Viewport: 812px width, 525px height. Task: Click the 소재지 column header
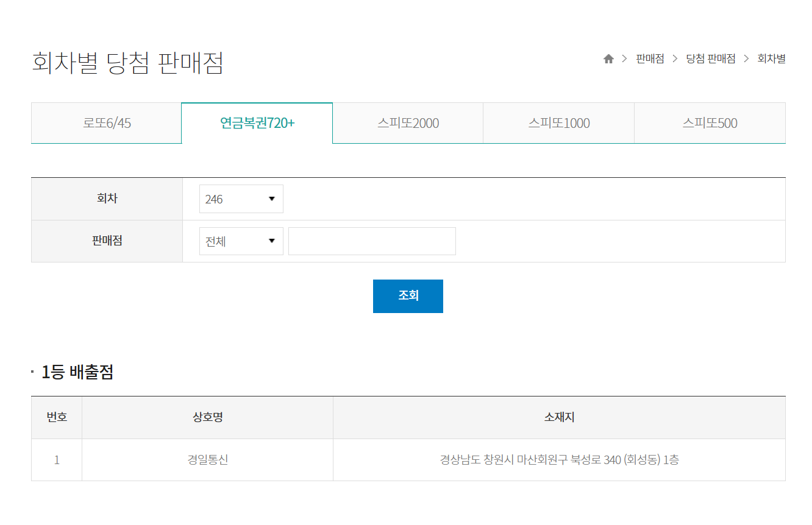(x=560, y=418)
